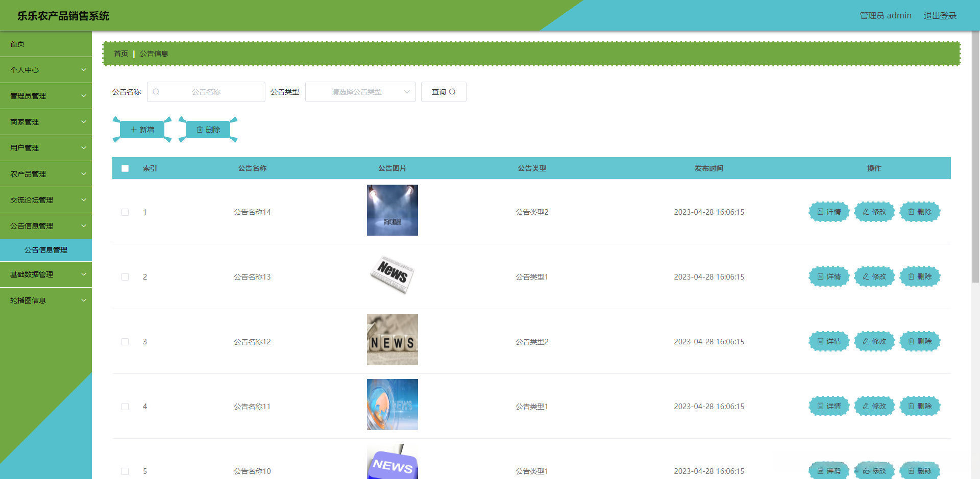The width and height of the screenshot is (980, 479).
Task: Click the 公告类型2 cell for 公告名称14
Action: [532, 212]
